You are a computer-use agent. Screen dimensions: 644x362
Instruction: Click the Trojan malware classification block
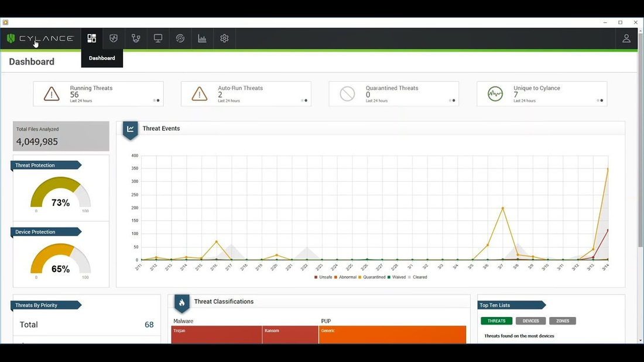(217, 335)
